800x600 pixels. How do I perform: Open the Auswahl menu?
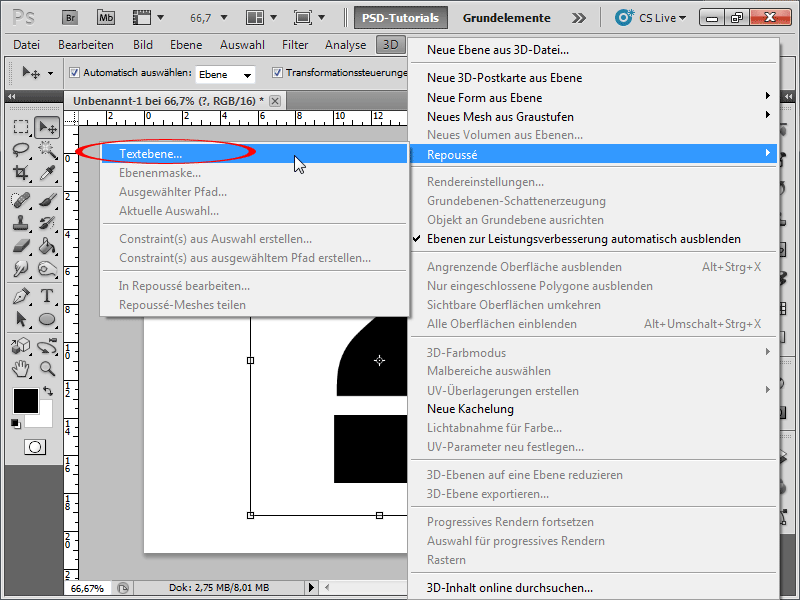pos(242,45)
